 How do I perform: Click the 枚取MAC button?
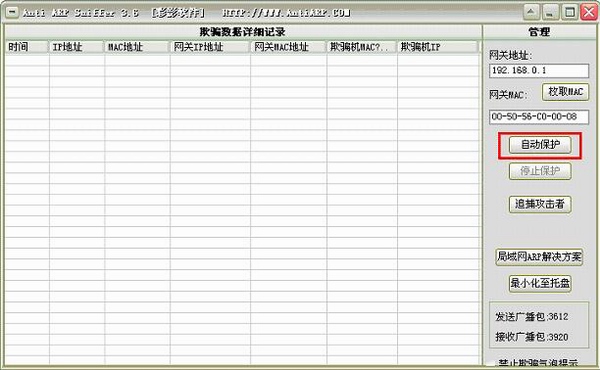click(x=565, y=92)
